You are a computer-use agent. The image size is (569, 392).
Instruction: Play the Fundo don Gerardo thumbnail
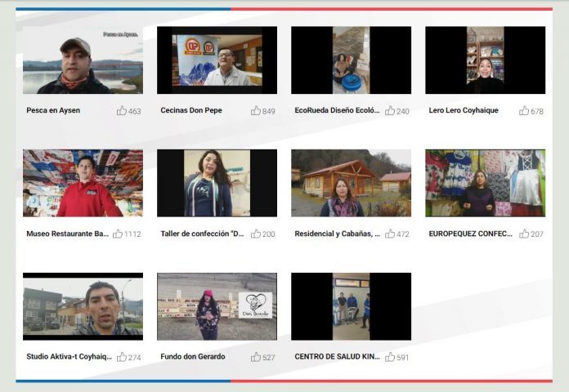pyautogui.click(x=217, y=306)
